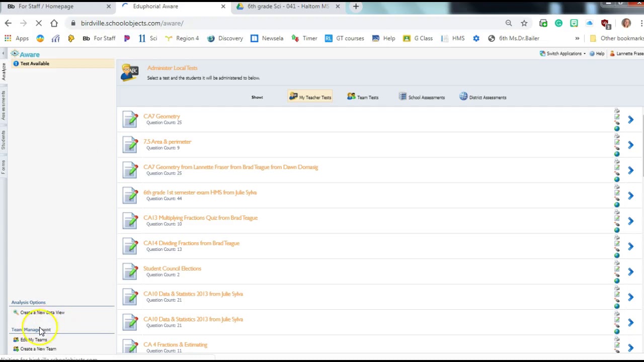Open the Newsela bookmark
This screenshot has width=644, height=362.
tap(267, 38)
